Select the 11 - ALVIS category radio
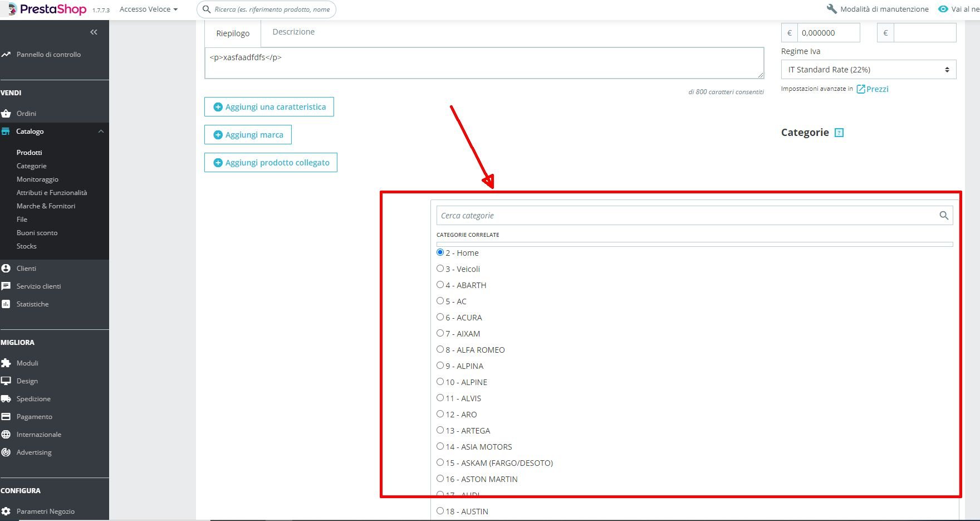Screen dimensions: 980x521 pos(440,398)
